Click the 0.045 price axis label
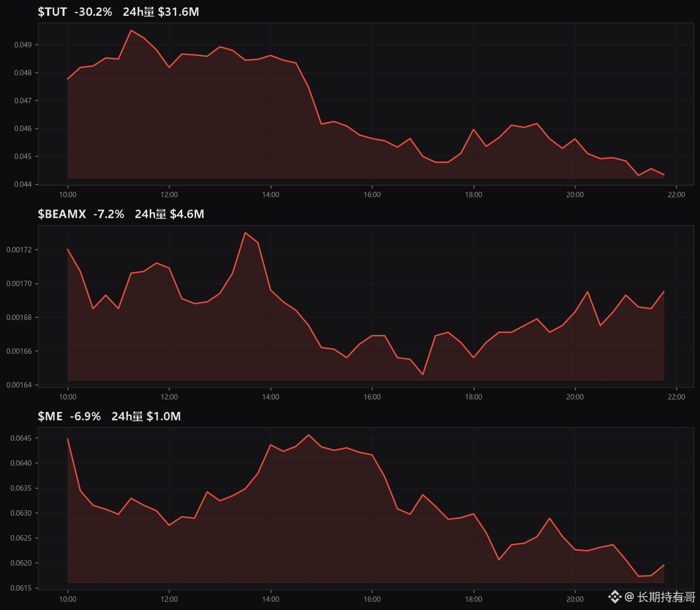 click(23, 157)
